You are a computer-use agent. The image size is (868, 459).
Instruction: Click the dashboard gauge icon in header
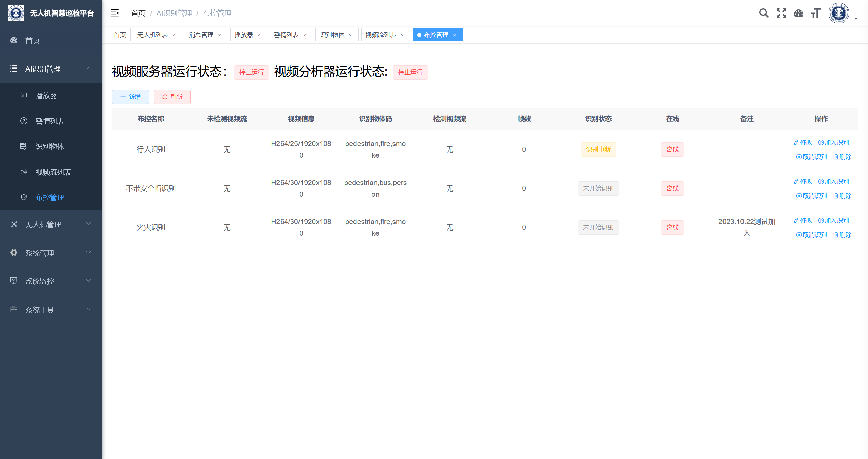[798, 13]
